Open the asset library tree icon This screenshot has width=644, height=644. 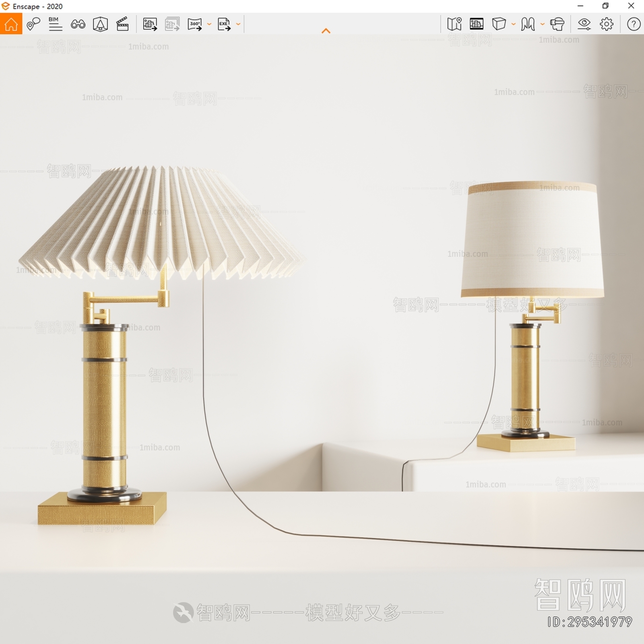tap(100, 24)
